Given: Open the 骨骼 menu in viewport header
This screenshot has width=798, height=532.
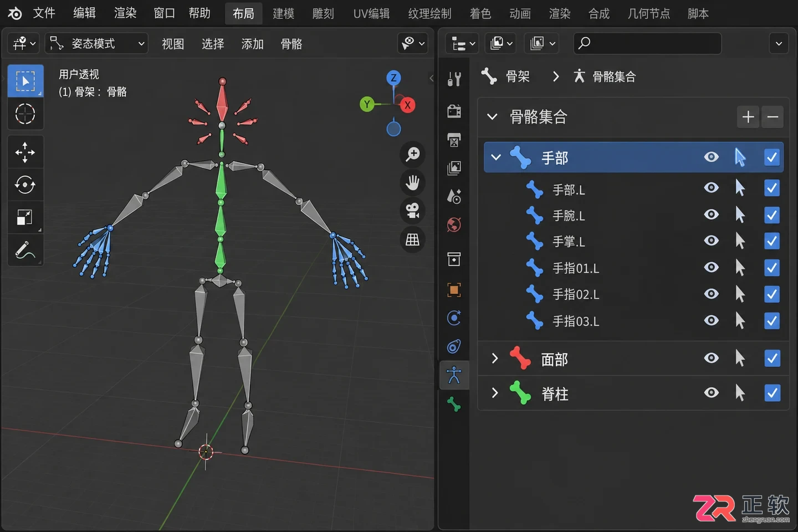Looking at the screenshot, I should click(291, 44).
